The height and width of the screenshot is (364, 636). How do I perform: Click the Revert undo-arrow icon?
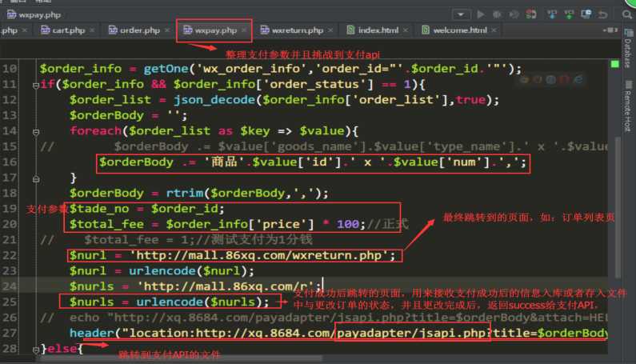(603, 14)
